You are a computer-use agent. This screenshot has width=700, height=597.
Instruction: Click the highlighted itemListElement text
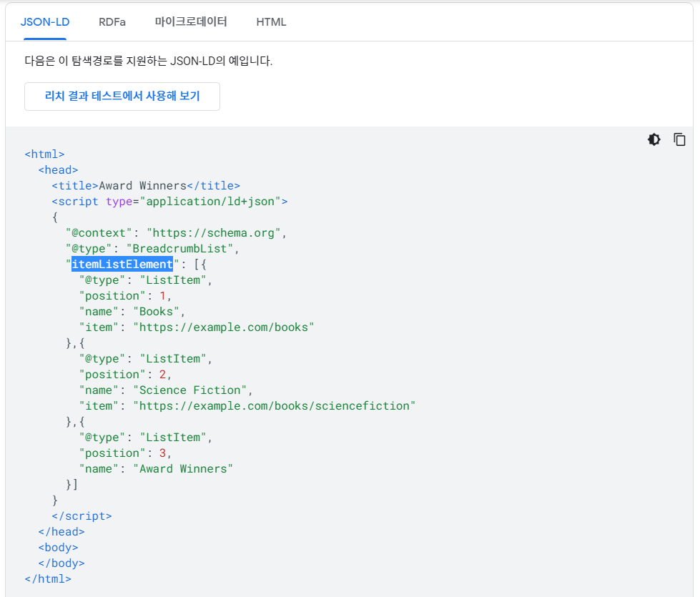pos(122,265)
